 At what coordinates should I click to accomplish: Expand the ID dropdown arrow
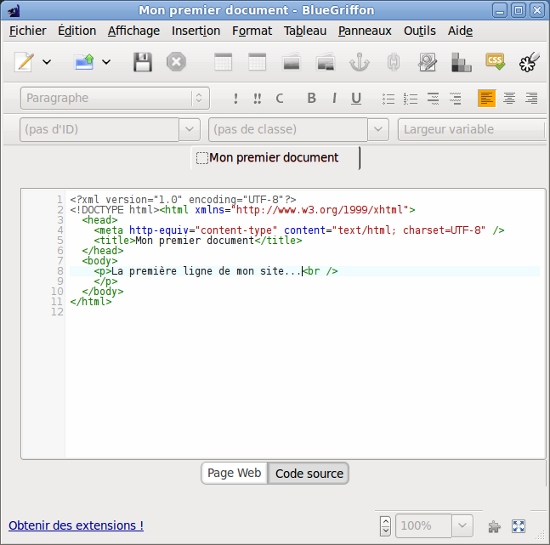click(x=189, y=129)
